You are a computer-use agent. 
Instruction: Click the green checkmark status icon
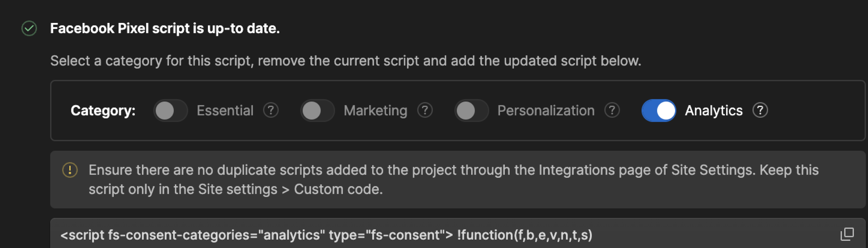coord(29,28)
